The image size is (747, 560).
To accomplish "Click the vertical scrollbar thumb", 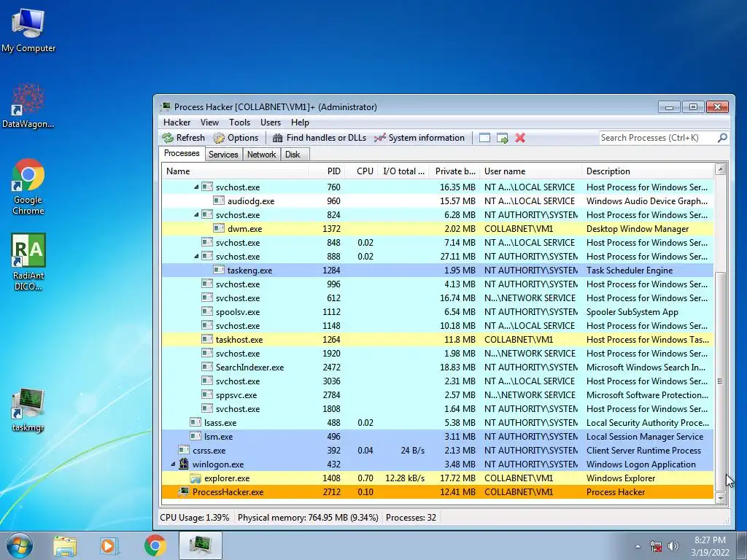I will point(720,381).
